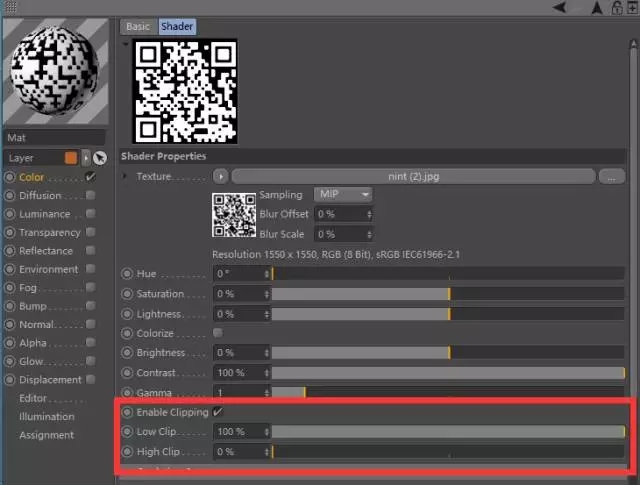Image resolution: width=640 pixels, height=485 pixels.
Task: Enable the Reflectance channel checkbox
Action: (x=91, y=250)
